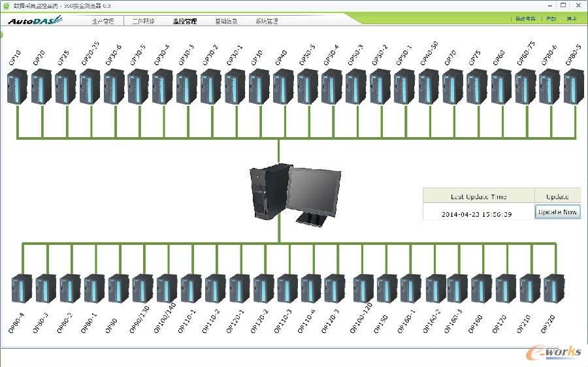Open the OP150 PLC station
The image size is (588, 367).
[x=387, y=289]
